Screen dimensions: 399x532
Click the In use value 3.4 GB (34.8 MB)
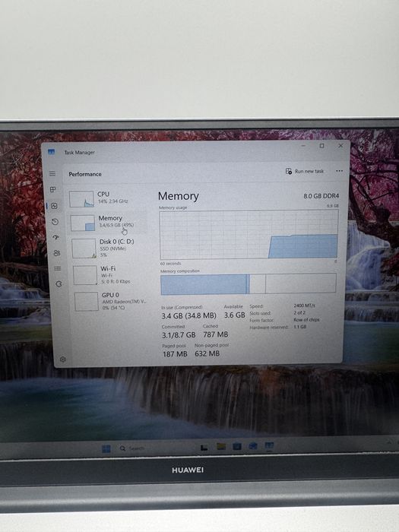tap(188, 316)
